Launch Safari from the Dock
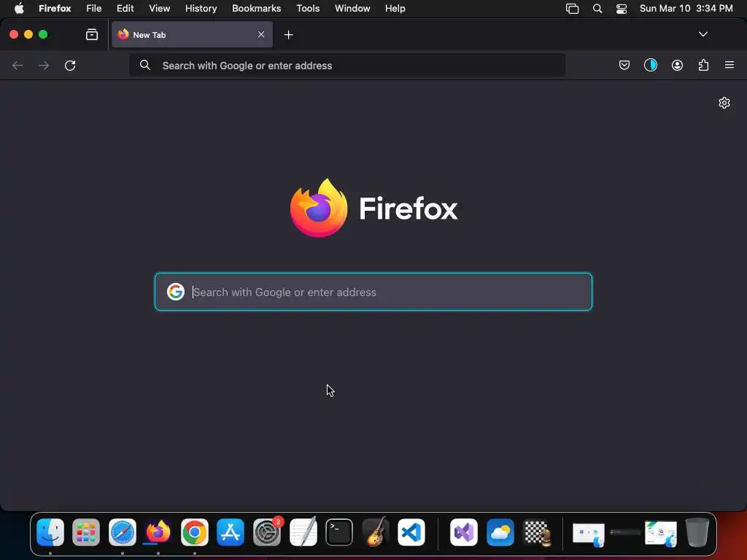747x560 pixels. 123,532
